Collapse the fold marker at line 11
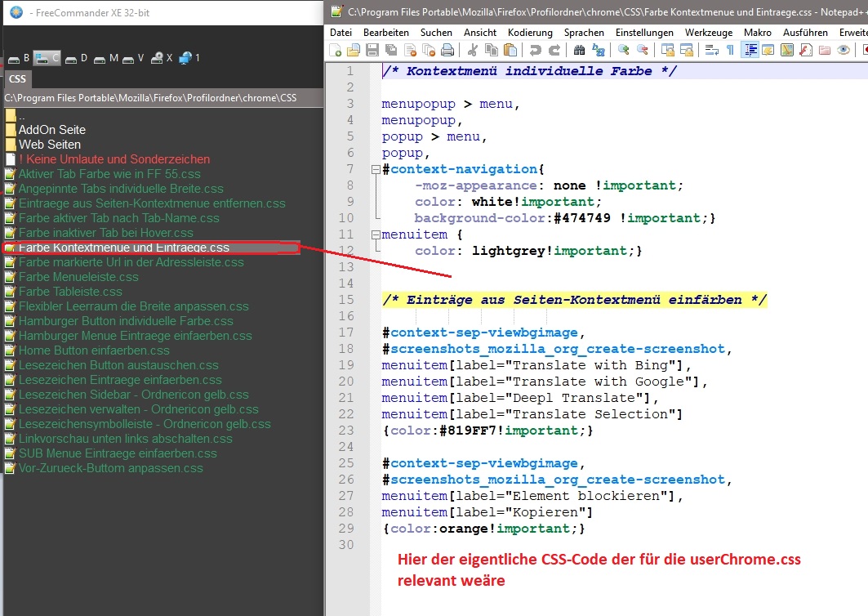 pyautogui.click(x=375, y=234)
